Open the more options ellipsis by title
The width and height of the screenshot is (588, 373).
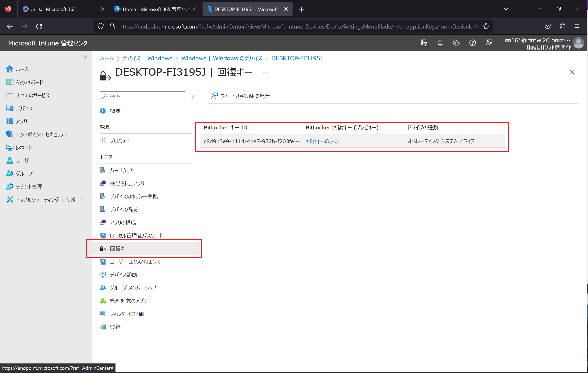tap(265, 72)
